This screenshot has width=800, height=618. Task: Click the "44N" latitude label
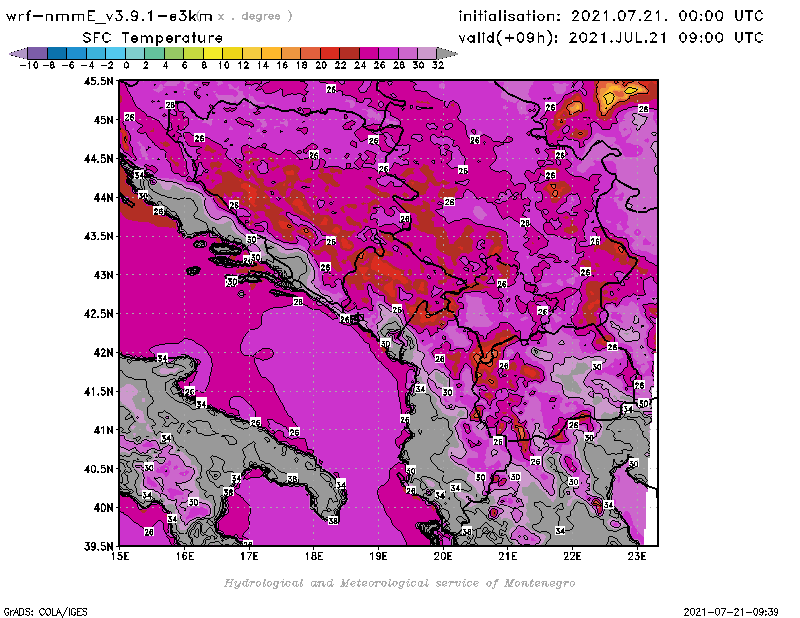104,197
